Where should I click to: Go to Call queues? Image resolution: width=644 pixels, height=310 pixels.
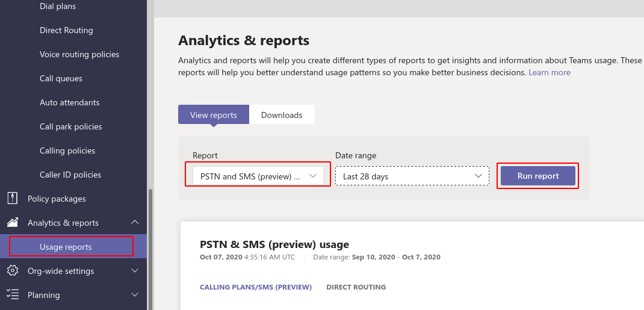pyautogui.click(x=61, y=78)
